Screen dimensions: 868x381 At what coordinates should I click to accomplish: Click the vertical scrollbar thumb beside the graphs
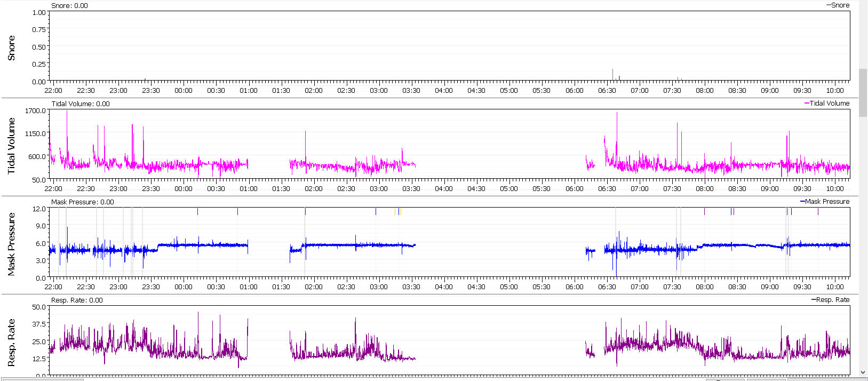863,92
